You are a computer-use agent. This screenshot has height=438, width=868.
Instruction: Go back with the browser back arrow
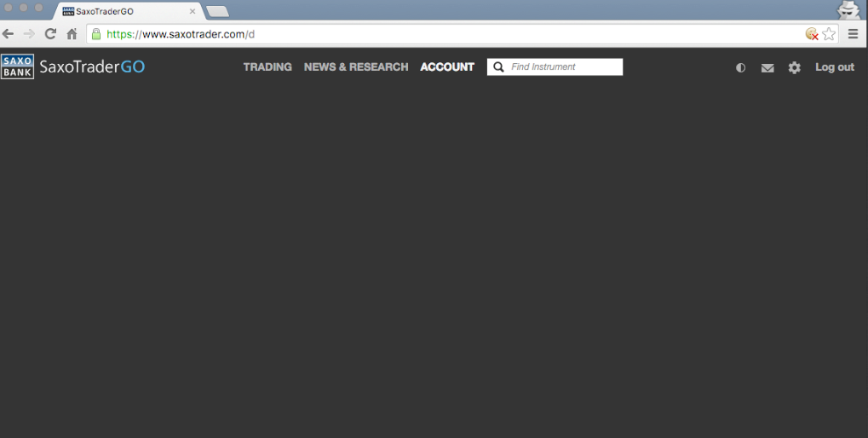[9, 34]
